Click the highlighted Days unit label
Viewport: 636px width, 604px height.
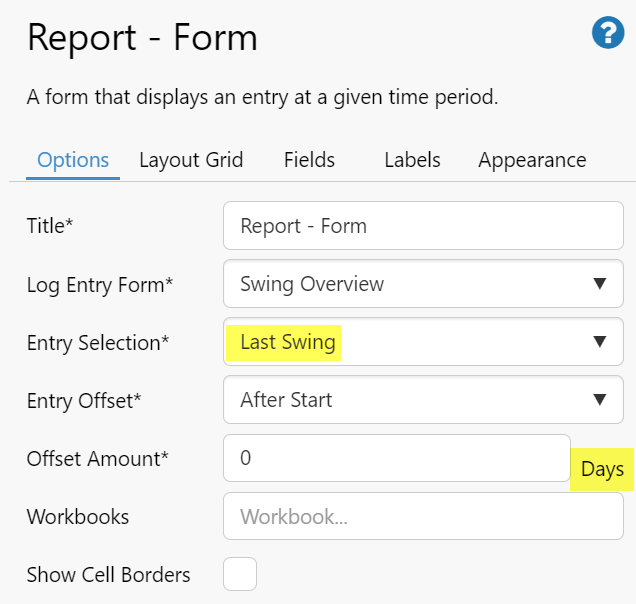coord(602,469)
